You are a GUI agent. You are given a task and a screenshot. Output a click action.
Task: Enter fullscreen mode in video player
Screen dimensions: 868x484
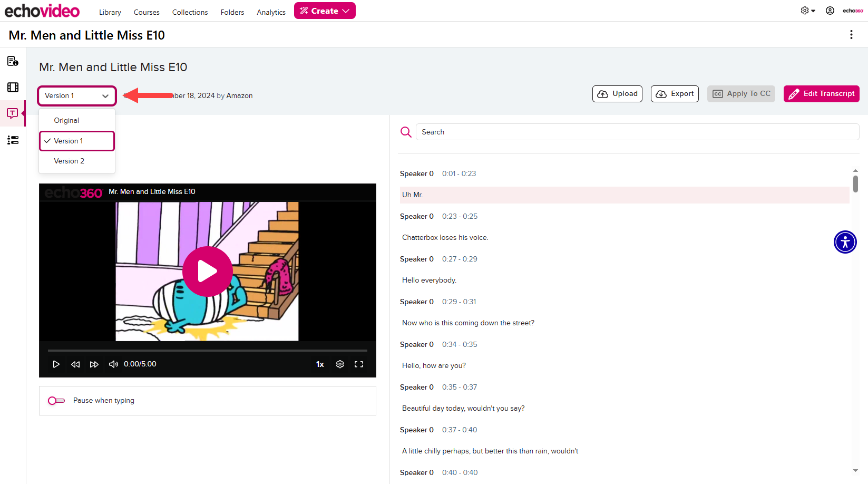click(359, 364)
